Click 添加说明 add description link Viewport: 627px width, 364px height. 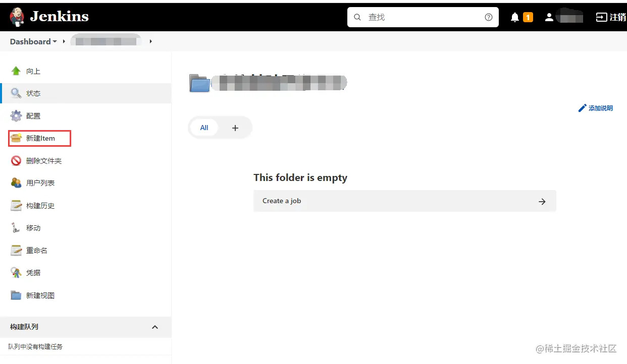pyautogui.click(x=601, y=108)
